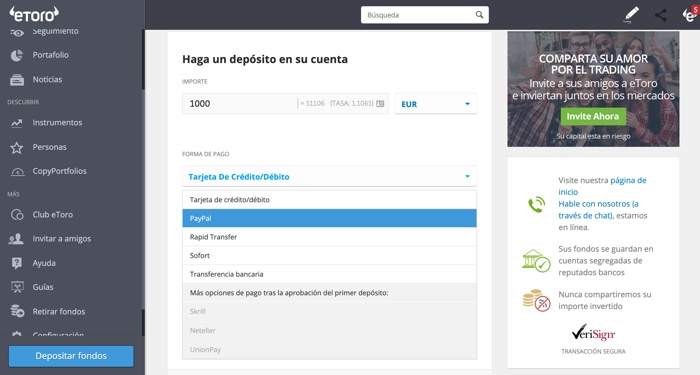Open the página de inicio link
Image resolution: width=700 pixels, height=375 pixels.
click(x=602, y=186)
